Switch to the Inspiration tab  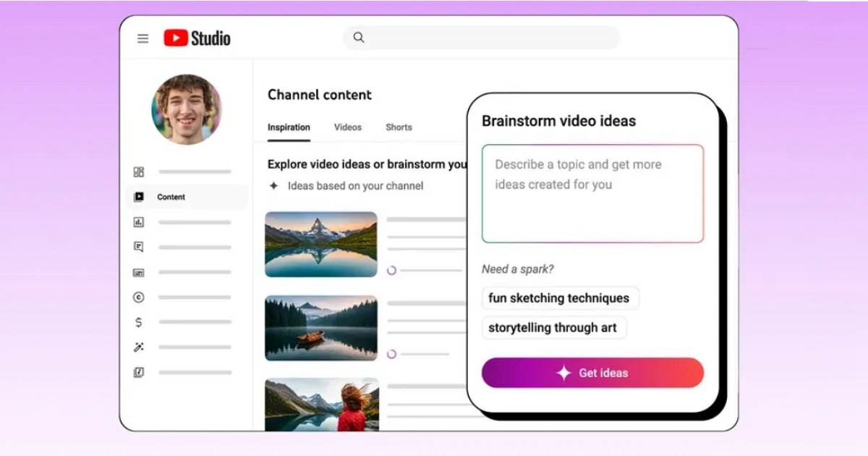(289, 127)
